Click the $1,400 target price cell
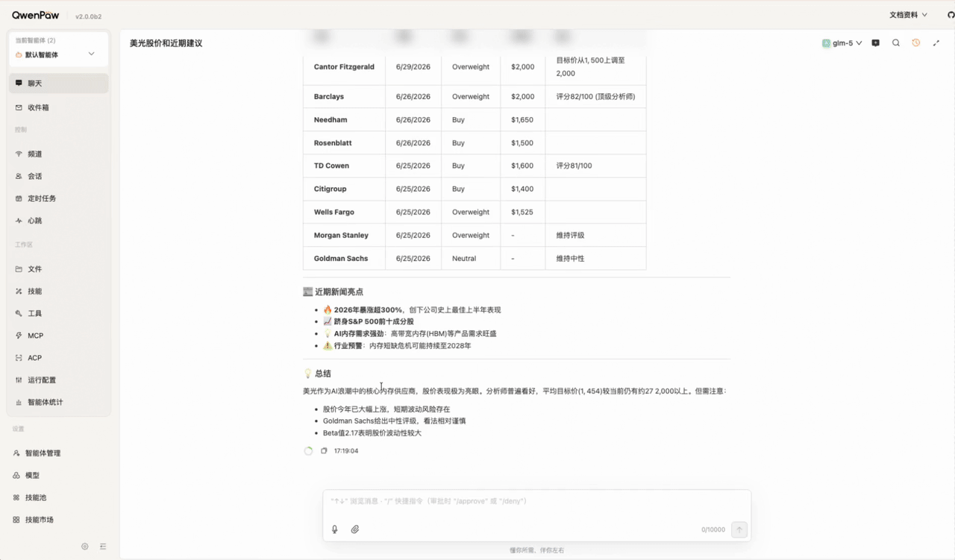Screen dimensions: 955x560 click(523, 189)
